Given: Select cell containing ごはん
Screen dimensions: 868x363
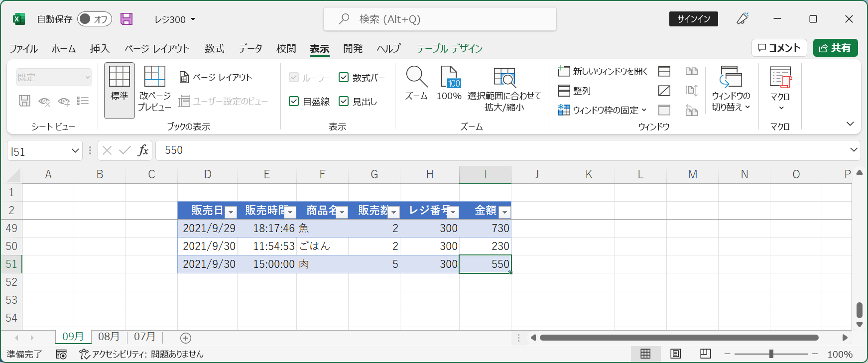Looking at the screenshot, I should 322,246.
